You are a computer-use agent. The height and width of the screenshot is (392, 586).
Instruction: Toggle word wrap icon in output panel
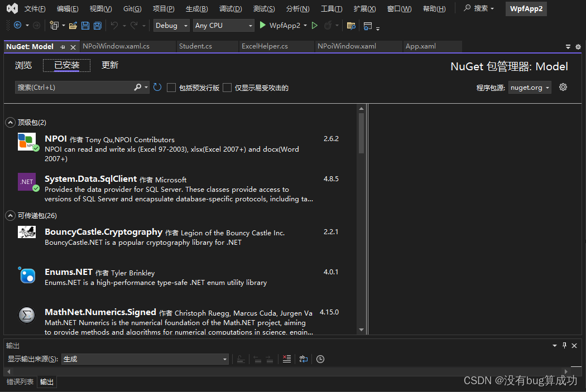point(304,359)
